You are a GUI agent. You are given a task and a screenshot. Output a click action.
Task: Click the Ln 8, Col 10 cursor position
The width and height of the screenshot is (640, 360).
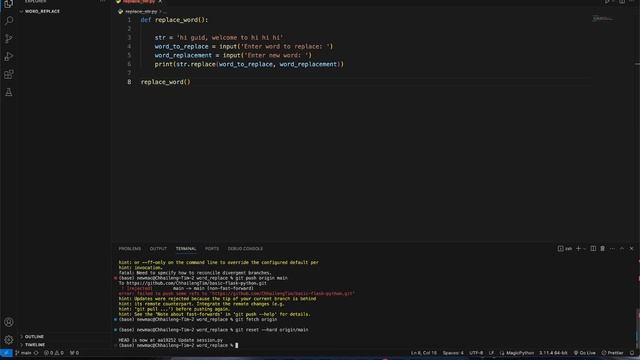click(424, 353)
